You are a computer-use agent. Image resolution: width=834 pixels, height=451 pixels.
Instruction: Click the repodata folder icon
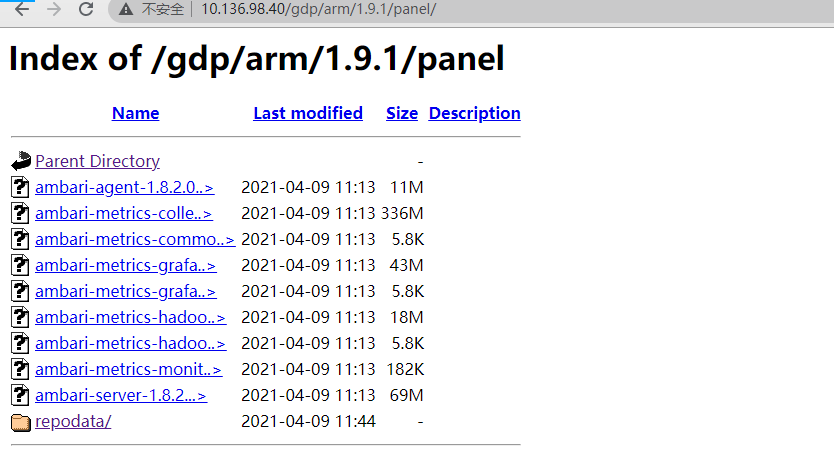pos(21,422)
